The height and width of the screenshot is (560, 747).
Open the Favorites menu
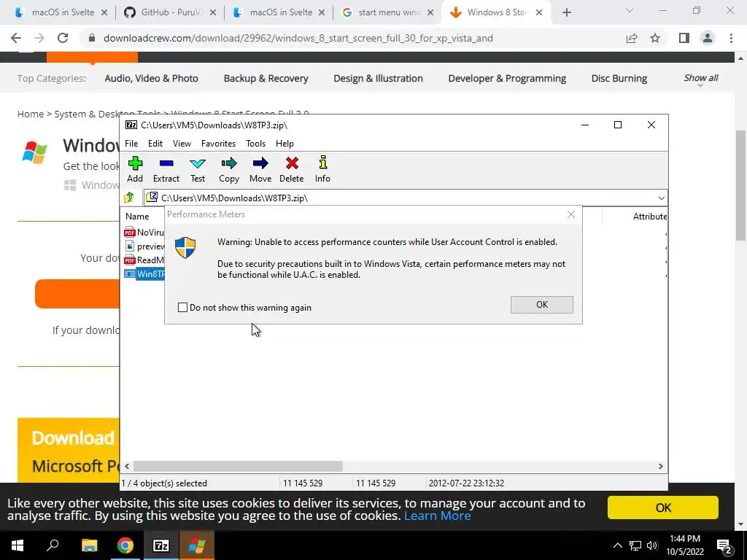point(218,144)
